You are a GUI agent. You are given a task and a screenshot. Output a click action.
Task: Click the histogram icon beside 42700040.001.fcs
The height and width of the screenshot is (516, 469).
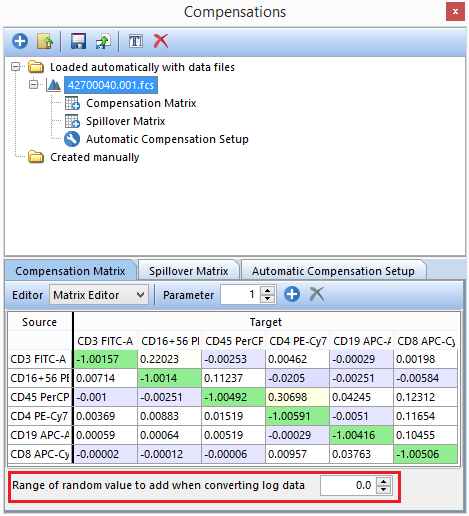54,85
